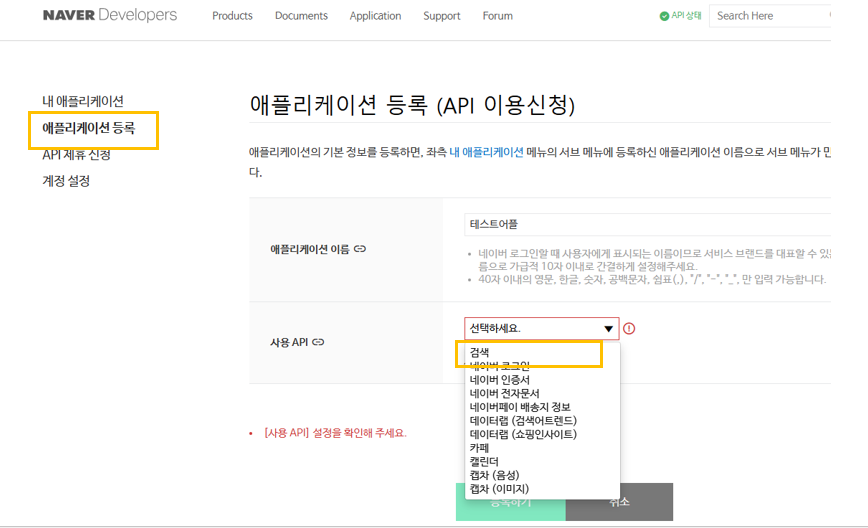The width and height of the screenshot is (868, 528).
Task: Select 네이버페이 배송지 정보 option
Action: (542, 407)
